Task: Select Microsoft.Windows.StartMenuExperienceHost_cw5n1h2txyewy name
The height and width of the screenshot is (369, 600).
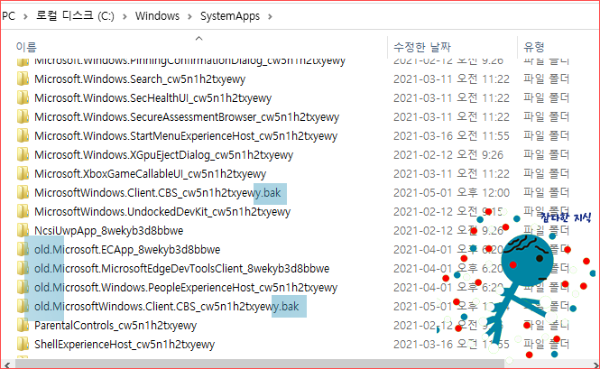Action: pyautogui.click(x=186, y=136)
